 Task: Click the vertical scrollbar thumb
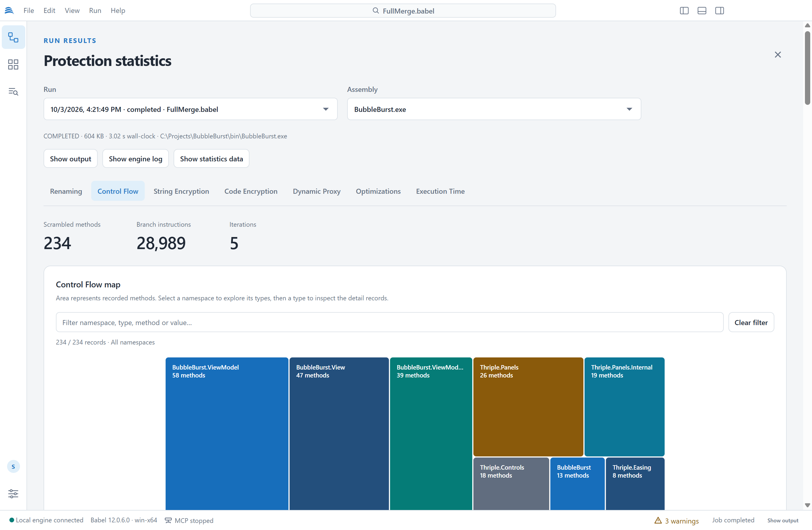(x=807, y=68)
